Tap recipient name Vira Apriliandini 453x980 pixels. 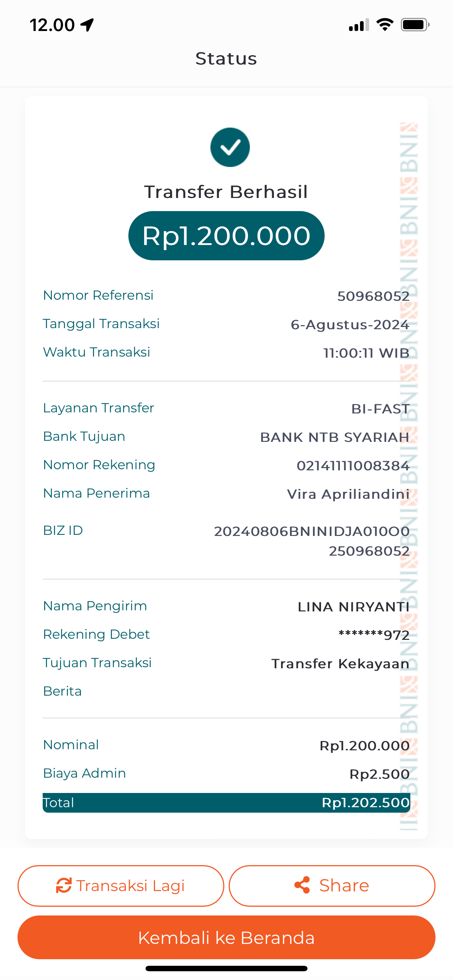click(x=348, y=494)
